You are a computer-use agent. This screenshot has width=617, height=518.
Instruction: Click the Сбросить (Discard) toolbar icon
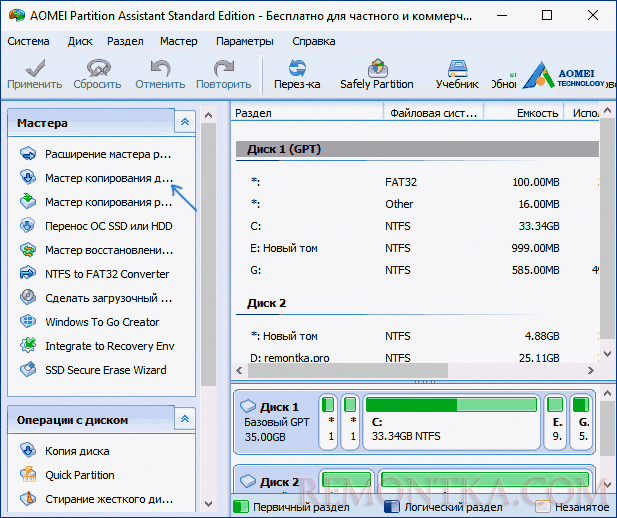pyautogui.click(x=98, y=68)
